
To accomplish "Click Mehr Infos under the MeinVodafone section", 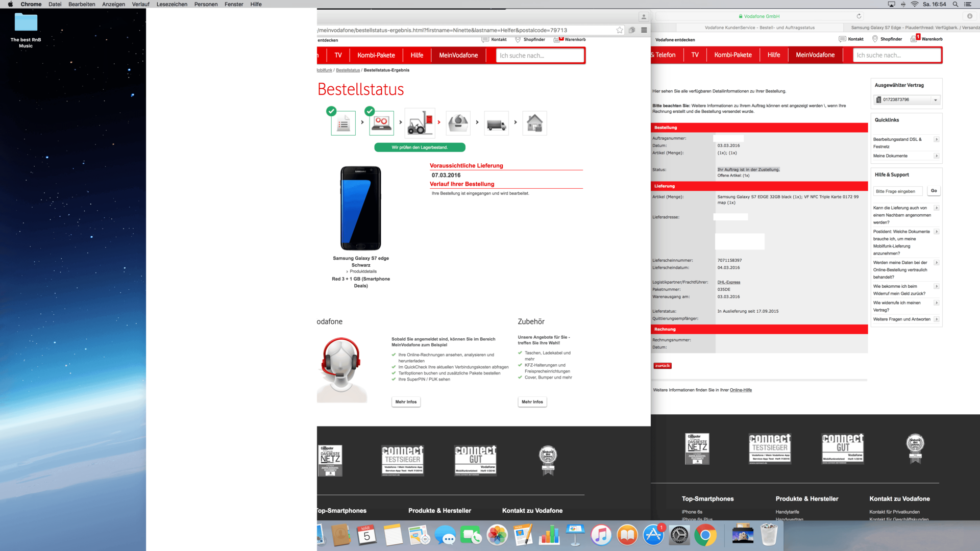I will 406,402.
